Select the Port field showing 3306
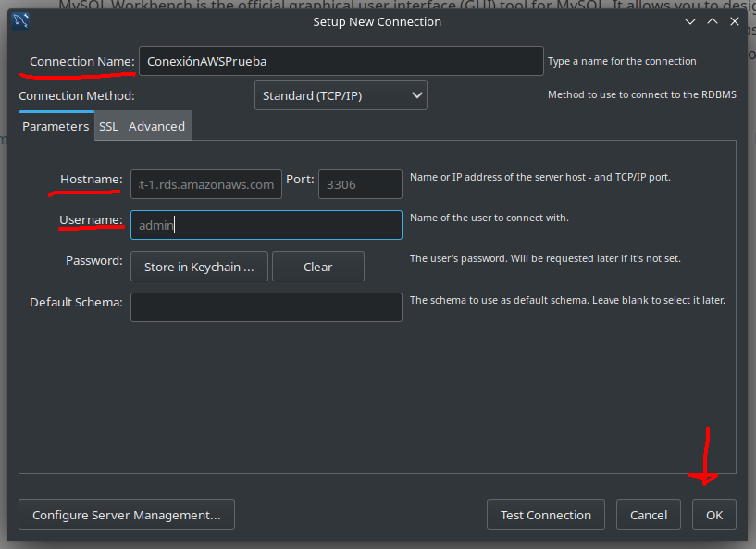The height and width of the screenshot is (549, 756). [x=360, y=184]
